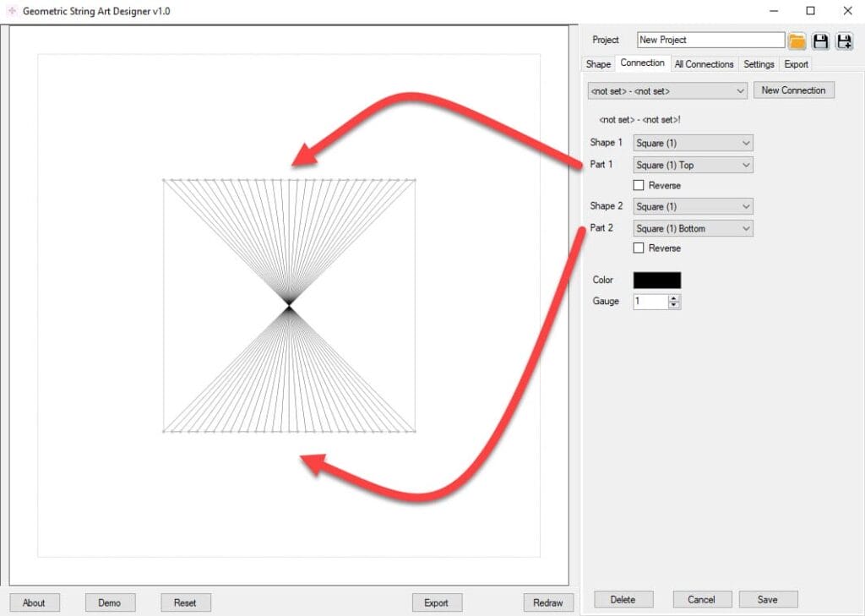This screenshot has height=616, width=865.
Task: Decrease Gauge with the down arrow
Action: (673, 305)
